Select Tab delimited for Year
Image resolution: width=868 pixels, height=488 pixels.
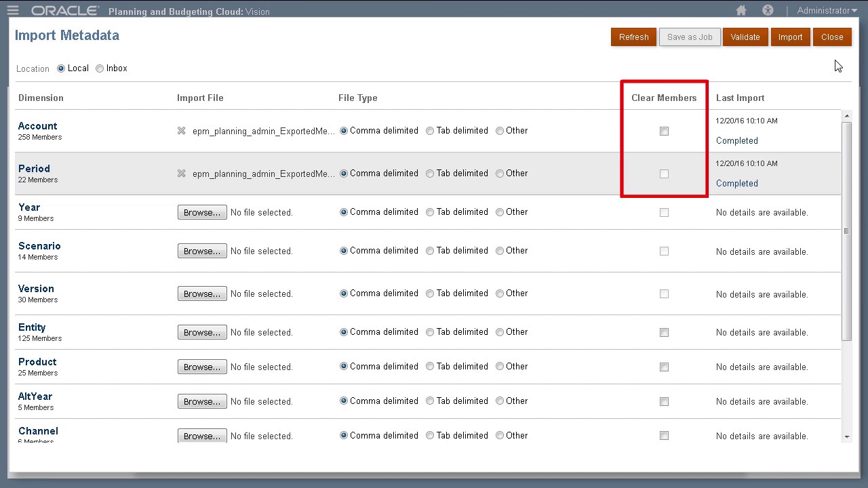430,212
